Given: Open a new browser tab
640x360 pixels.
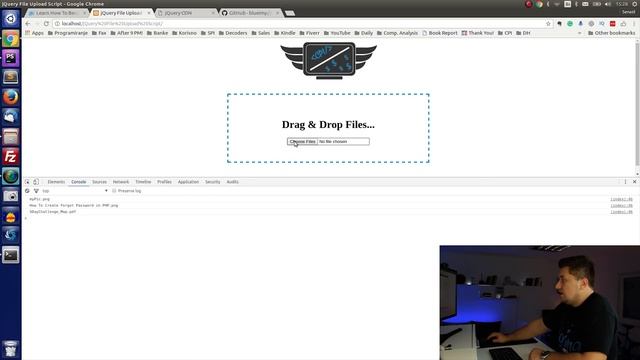Looking at the screenshot, I should point(290,13).
